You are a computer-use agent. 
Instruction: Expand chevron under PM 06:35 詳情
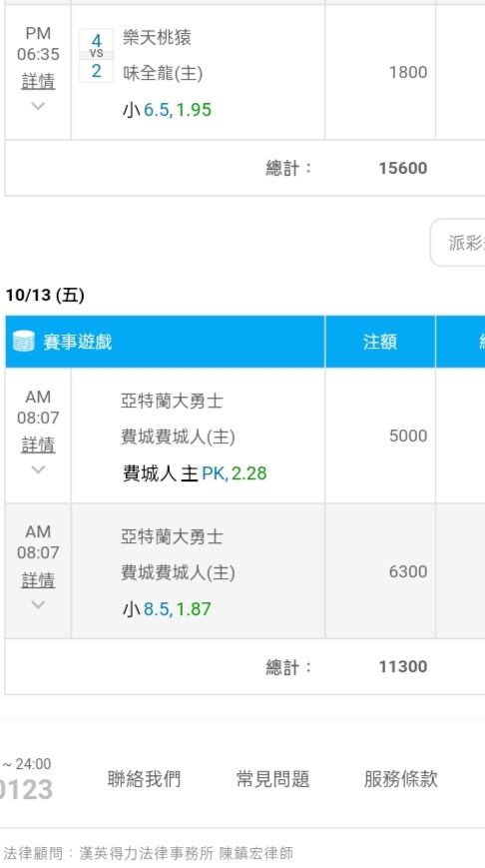(38, 106)
